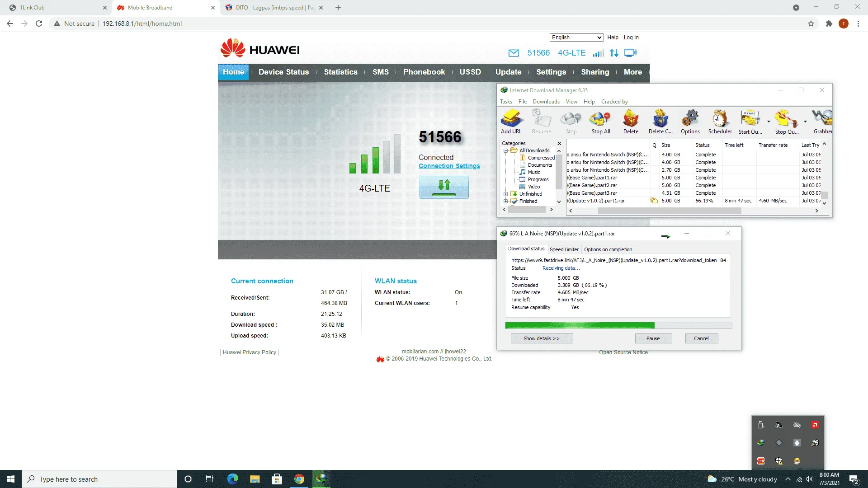Click the download progress bar
This screenshot has height=488, width=868.
tap(618, 325)
